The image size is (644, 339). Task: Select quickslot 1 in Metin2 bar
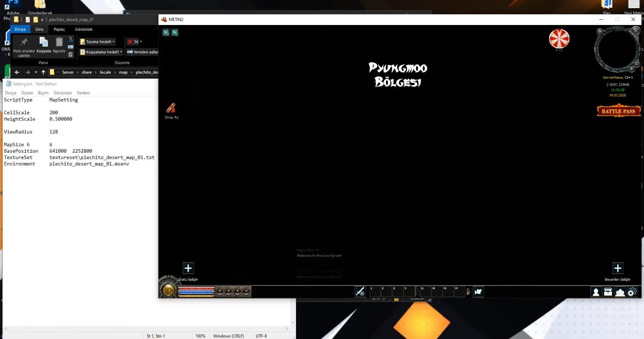tap(375, 292)
